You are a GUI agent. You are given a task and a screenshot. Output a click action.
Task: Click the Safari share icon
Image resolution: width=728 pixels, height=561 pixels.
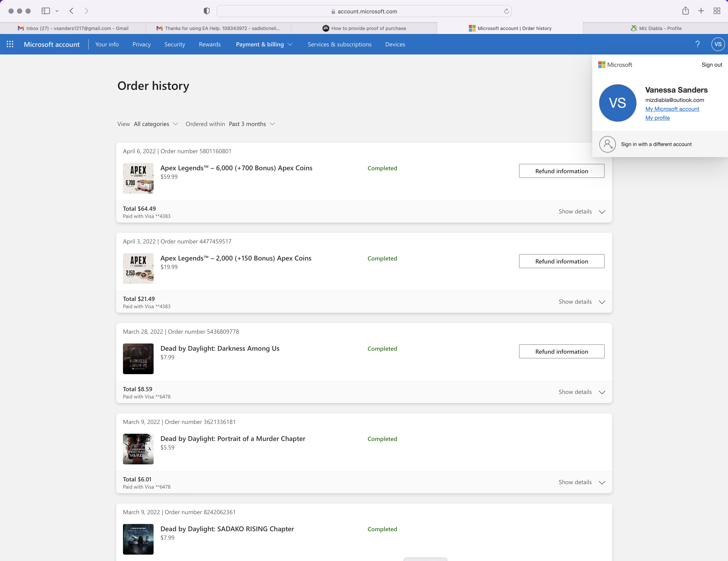(685, 11)
